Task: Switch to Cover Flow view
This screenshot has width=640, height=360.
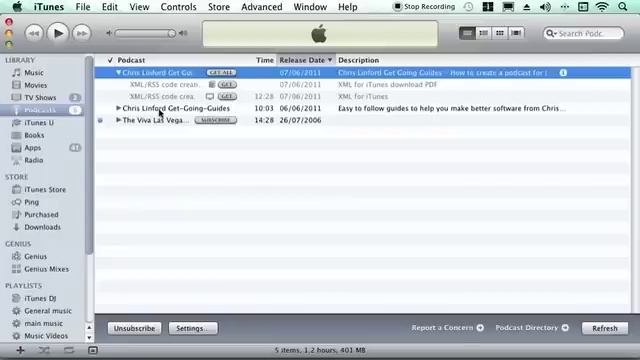Action: tap(516, 33)
